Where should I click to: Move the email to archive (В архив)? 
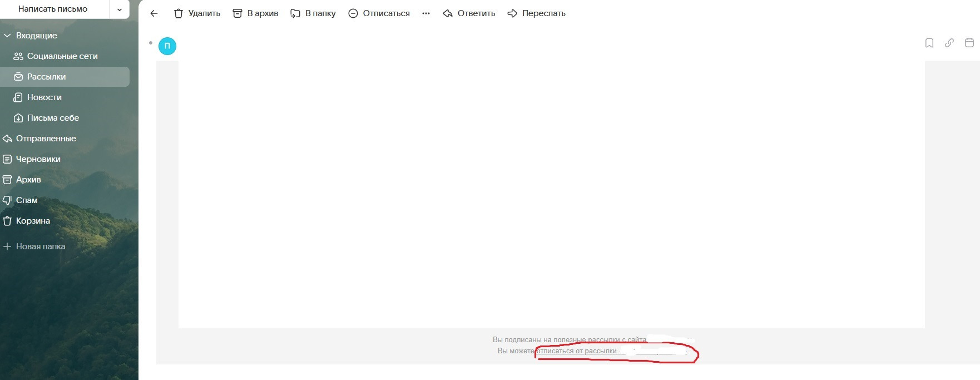pyautogui.click(x=255, y=13)
